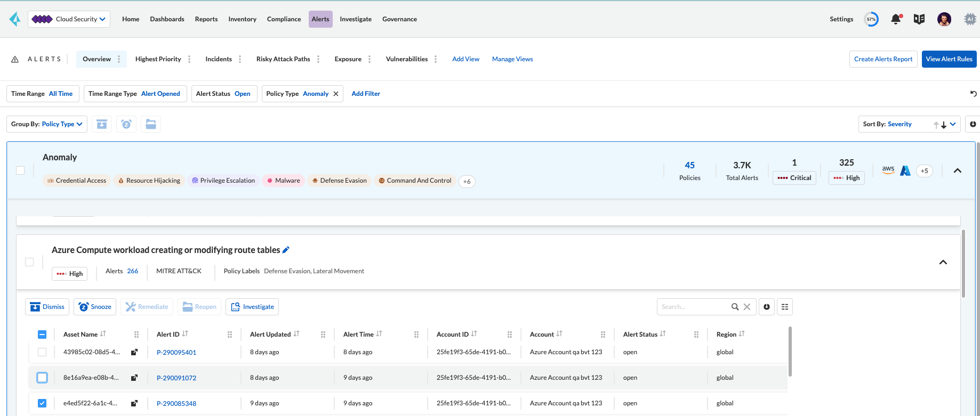Open the Compliance menu
The height and width of the screenshot is (416, 980).
[x=284, y=19]
